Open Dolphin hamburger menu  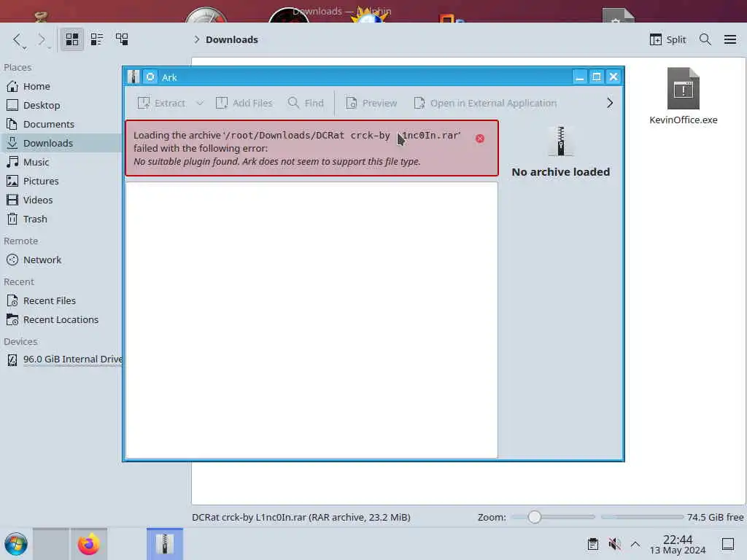pyautogui.click(x=729, y=39)
